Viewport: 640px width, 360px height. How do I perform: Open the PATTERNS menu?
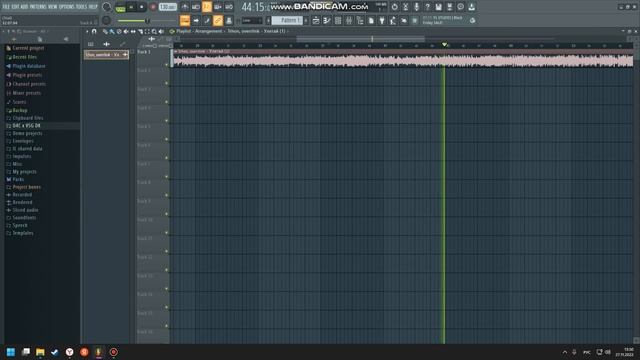coord(38,7)
